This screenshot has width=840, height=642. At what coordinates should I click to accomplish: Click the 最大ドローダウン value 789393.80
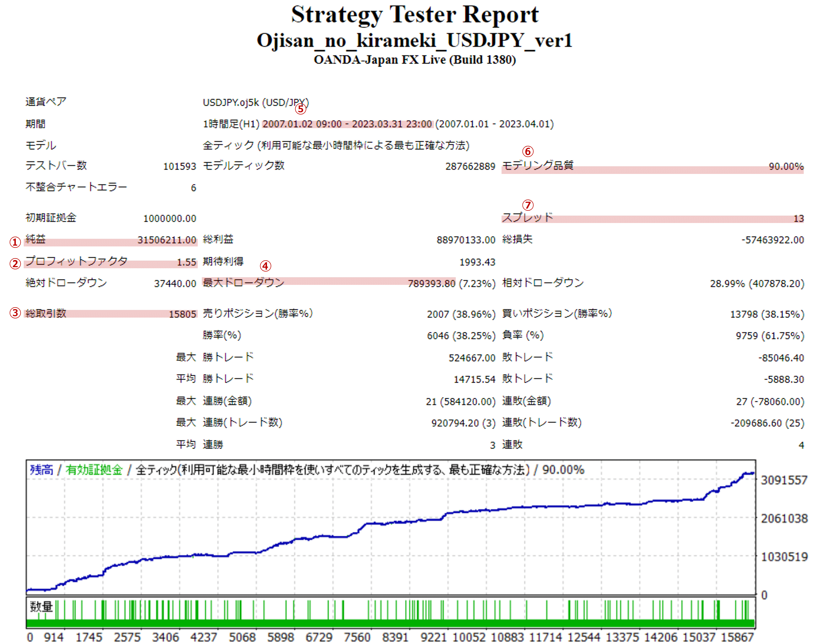tap(431, 284)
